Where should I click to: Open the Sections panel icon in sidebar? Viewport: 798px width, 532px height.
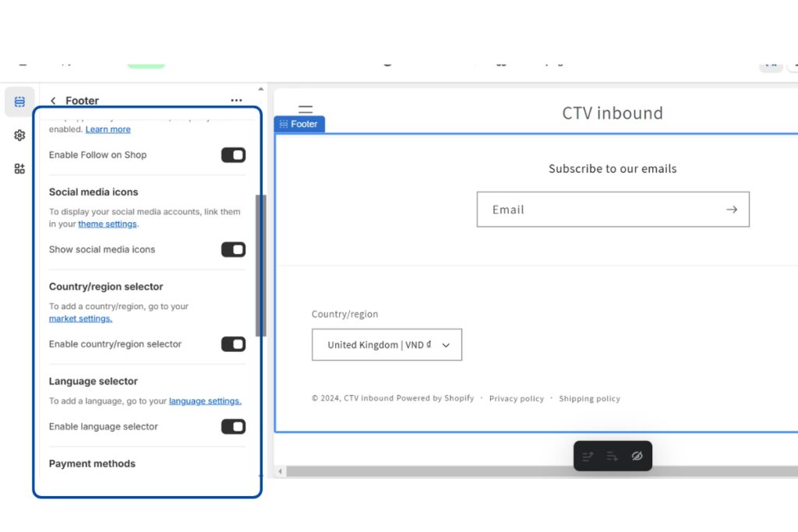(19, 102)
